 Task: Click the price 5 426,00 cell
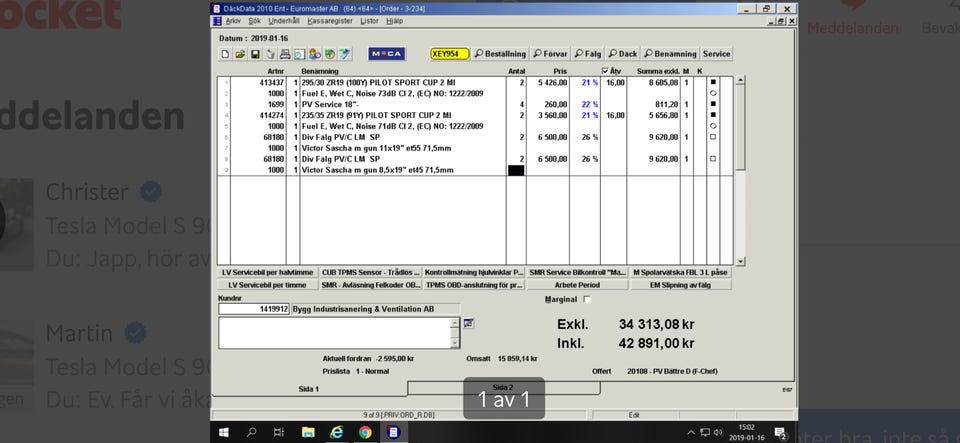click(547, 82)
